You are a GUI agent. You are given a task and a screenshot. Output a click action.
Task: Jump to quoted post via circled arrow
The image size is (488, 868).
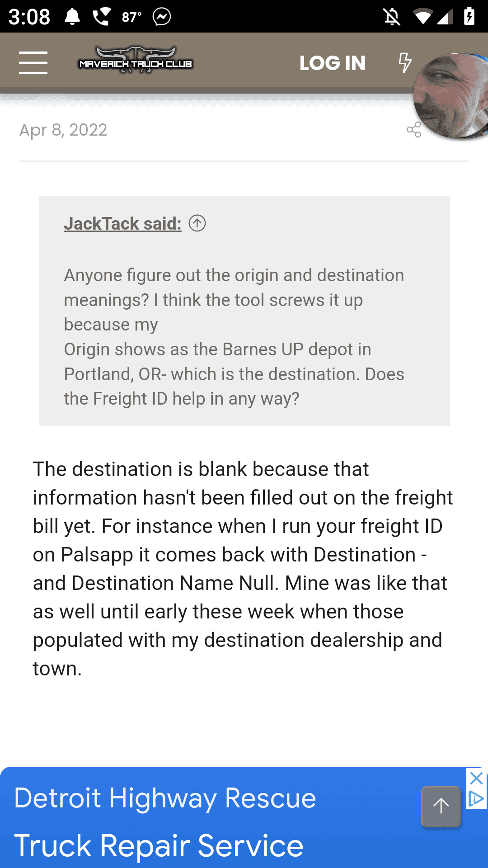197,223
